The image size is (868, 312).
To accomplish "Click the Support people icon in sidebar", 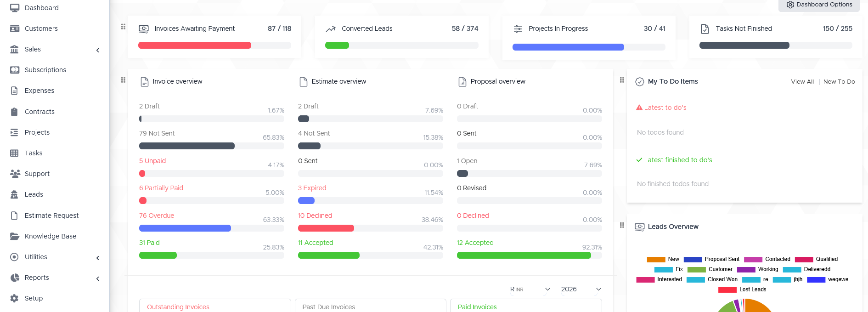I will tap(15, 174).
